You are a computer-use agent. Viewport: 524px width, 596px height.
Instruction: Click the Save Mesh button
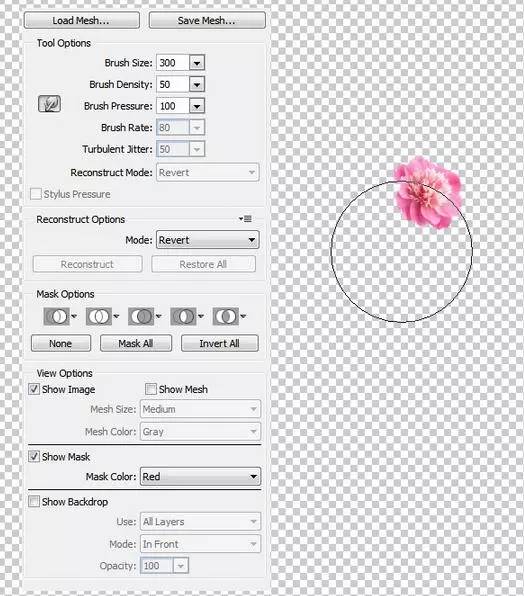click(207, 20)
